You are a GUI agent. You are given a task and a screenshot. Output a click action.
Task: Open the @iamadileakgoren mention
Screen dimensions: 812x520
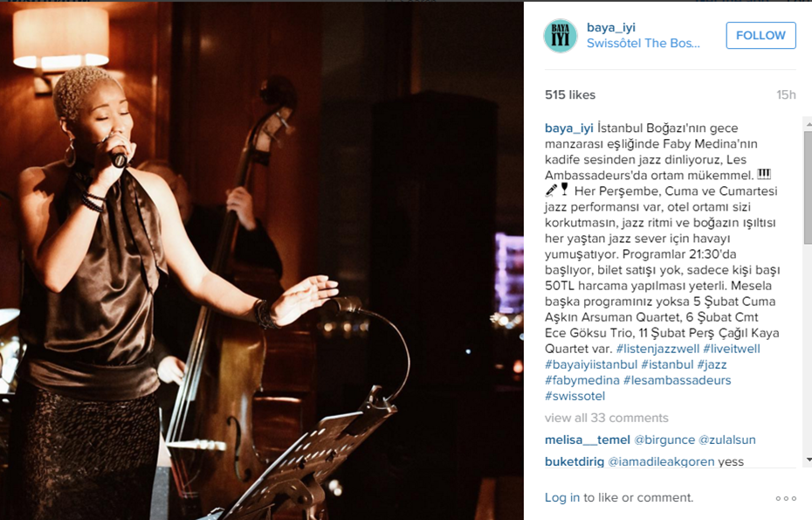point(661,461)
